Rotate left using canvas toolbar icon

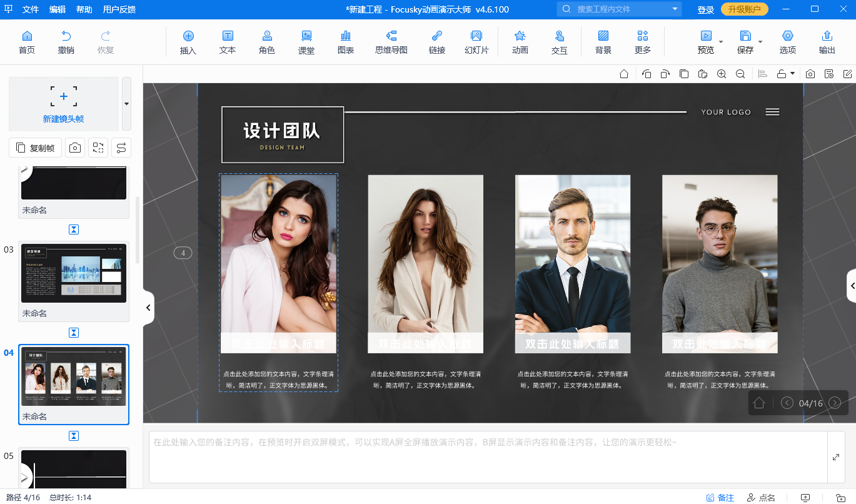(647, 74)
